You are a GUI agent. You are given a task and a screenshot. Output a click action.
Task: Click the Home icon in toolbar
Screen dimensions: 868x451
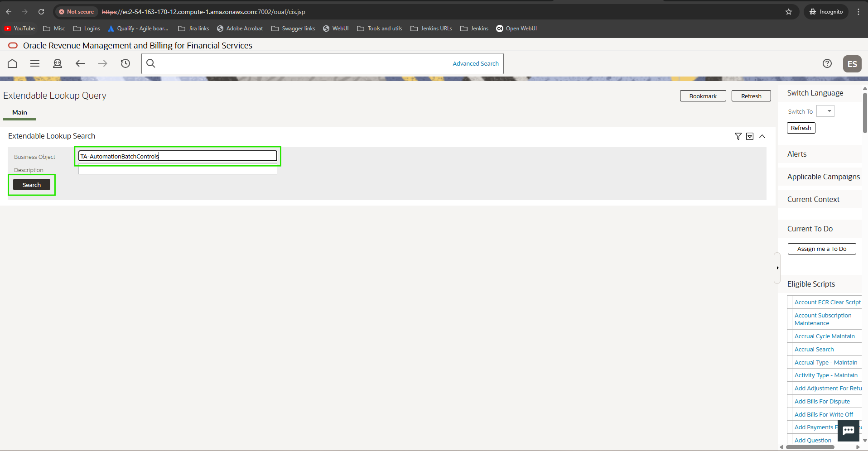click(x=12, y=63)
